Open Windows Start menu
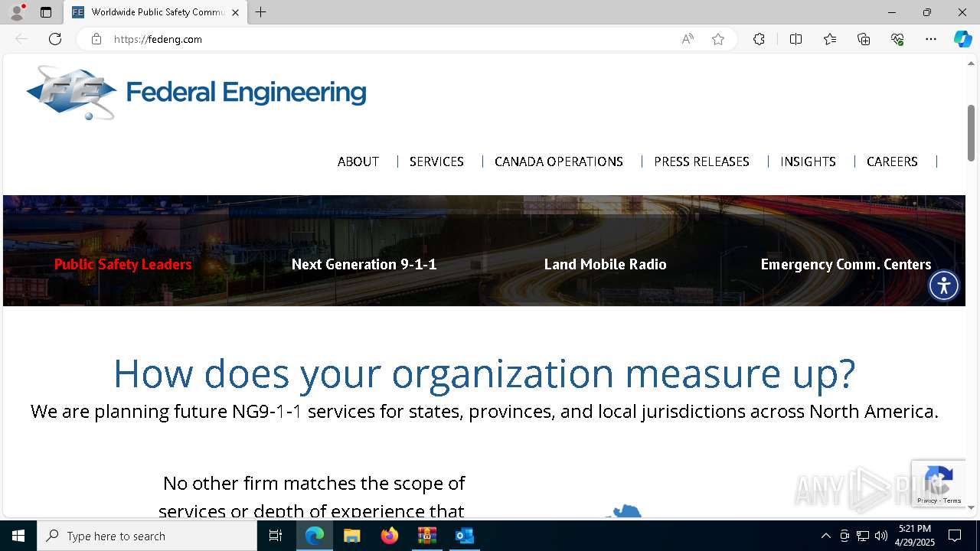The image size is (980, 551). pos(18,536)
